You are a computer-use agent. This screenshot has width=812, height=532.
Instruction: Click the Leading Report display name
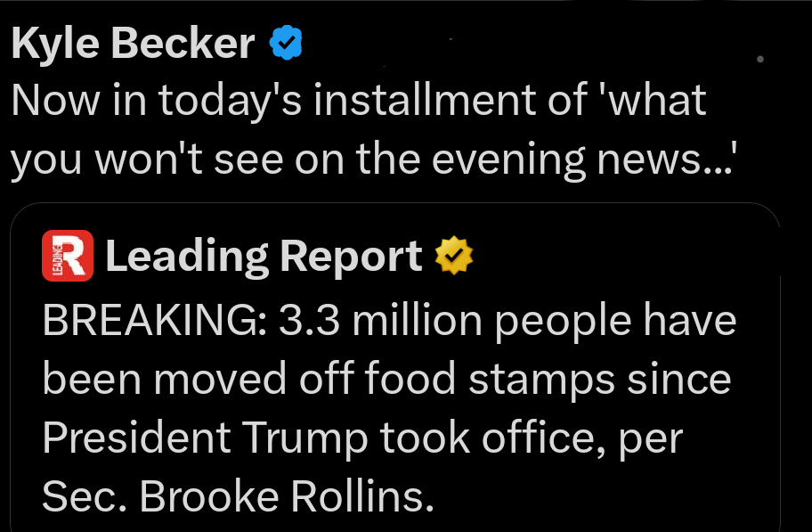pos(263,256)
